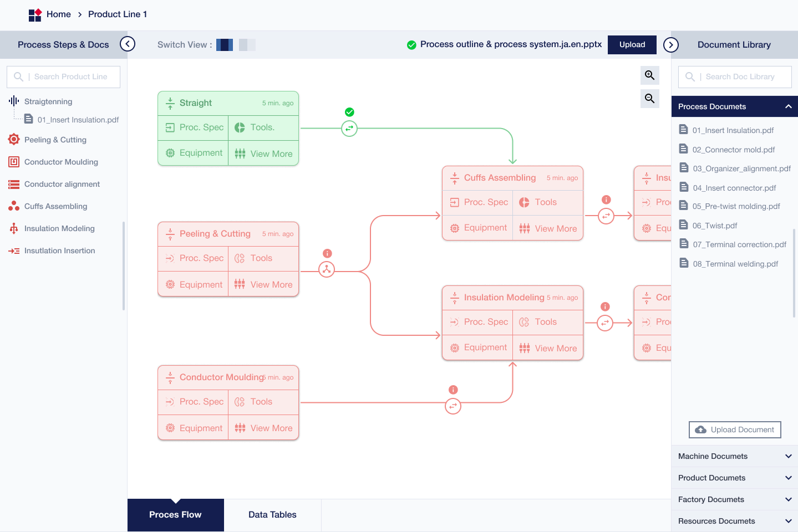Click the Cuffs Assembling card header
Screen dimensions: 798x532
[x=513, y=178]
